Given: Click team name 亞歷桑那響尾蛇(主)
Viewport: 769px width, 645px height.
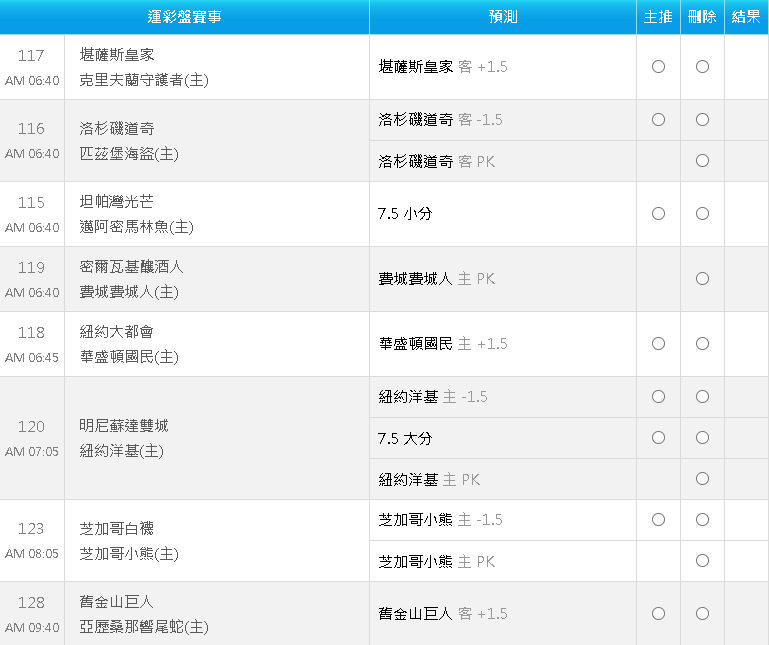Looking at the screenshot, I should click(144, 627).
